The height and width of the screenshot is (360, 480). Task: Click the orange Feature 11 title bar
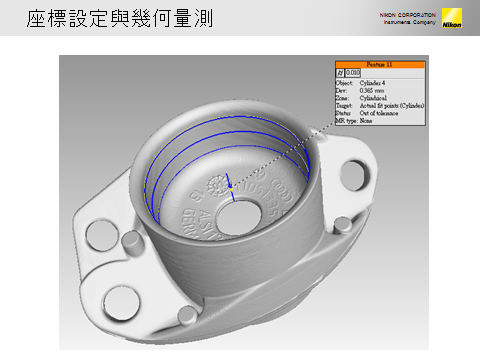380,64
